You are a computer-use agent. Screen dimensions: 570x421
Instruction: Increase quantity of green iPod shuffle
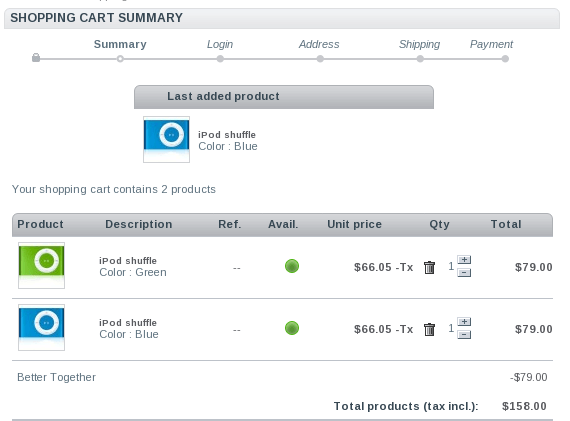pyautogui.click(x=464, y=260)
